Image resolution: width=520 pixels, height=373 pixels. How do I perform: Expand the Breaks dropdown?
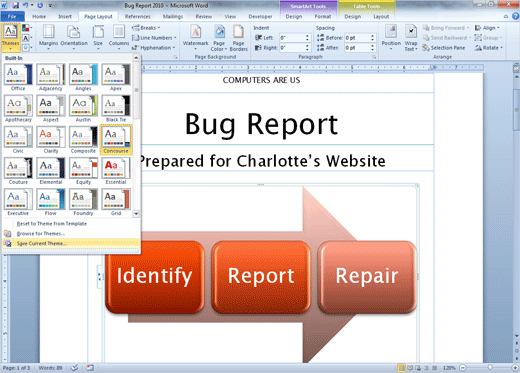[x=146, y=28]
